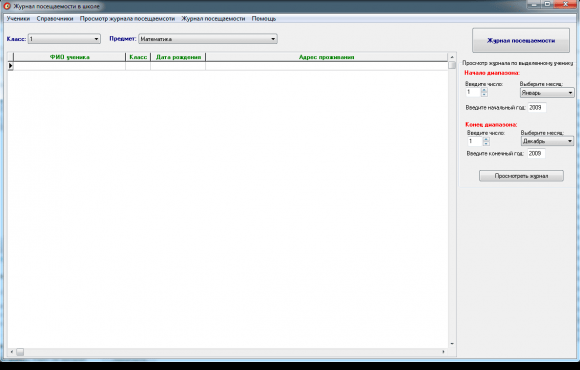
Task: Click the table's vertical scrollbar down arrow
Action: [452, 344]
